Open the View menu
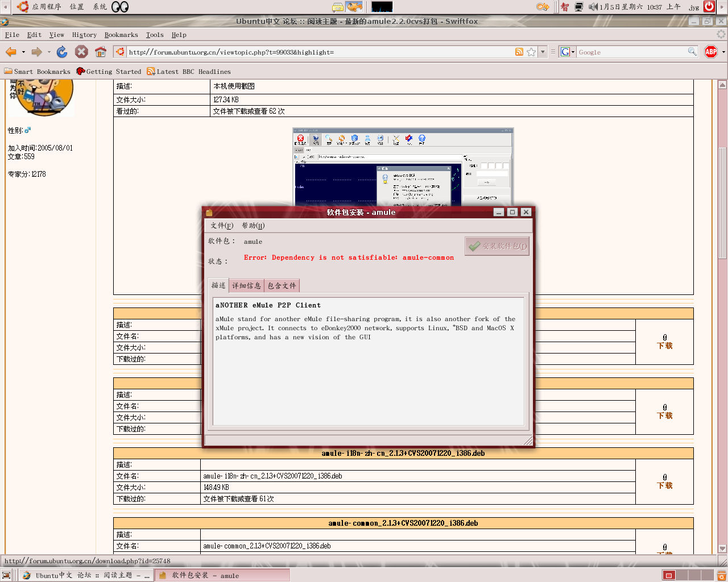 tap(56, 35)
